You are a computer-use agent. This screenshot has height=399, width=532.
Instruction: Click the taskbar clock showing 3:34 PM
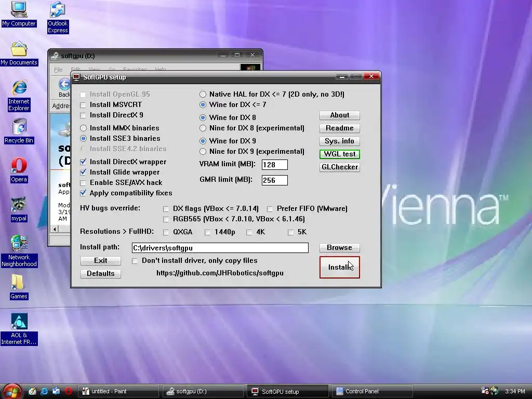(515, 391)
